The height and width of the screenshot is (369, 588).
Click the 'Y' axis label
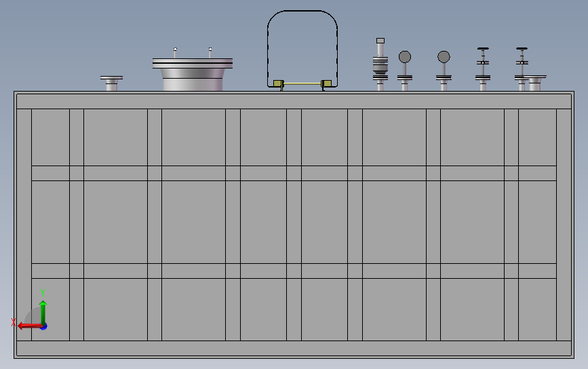click(43, 293)
